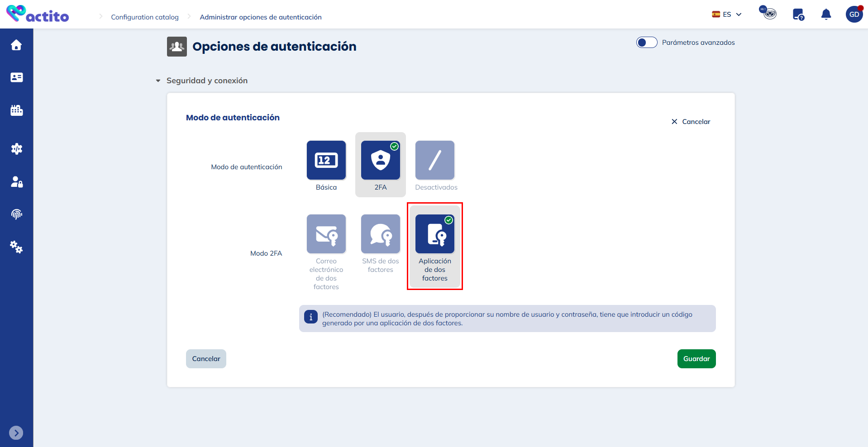Select Desactivados authentication mode
Image resolution: width=868 pixels, height=447 pixels.
click(435, 160)
